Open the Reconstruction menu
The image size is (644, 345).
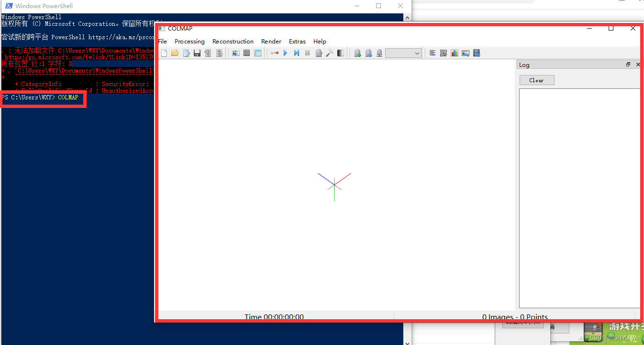tap(233, 42)
